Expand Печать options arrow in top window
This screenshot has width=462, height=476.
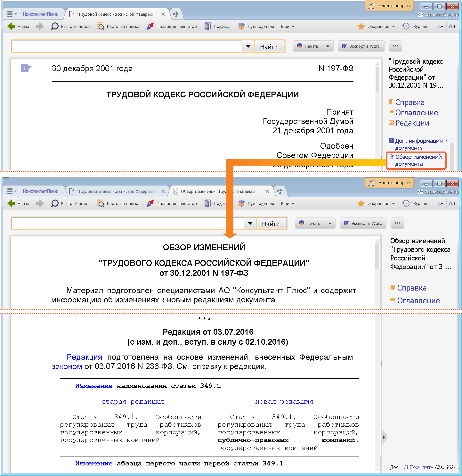[328, 46]
